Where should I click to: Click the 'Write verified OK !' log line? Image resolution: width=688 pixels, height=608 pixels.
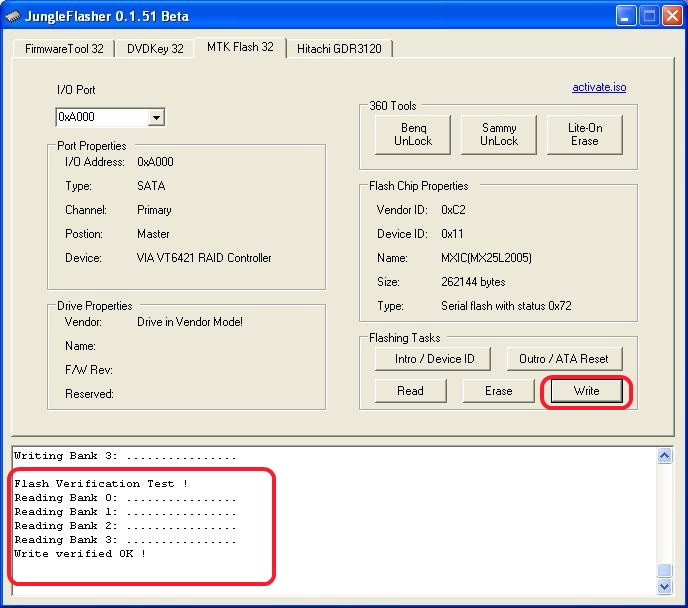click(x=80, y=554)
